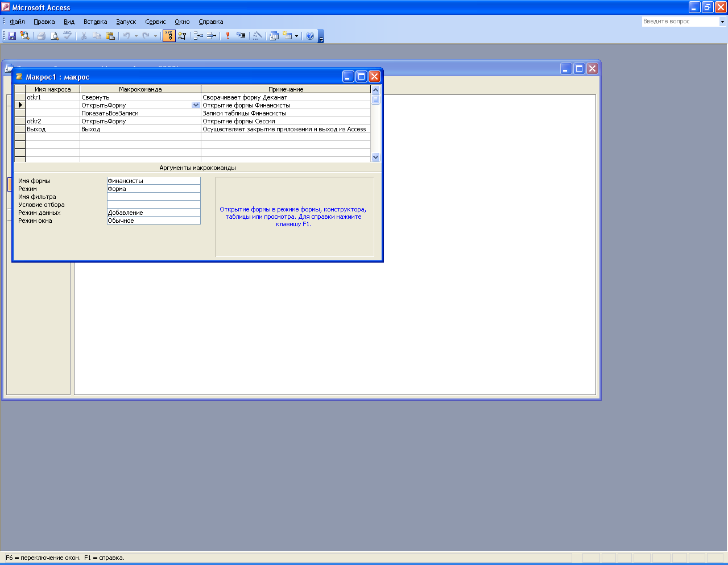Click comment Сворачивает форму Деканат
The height and width of the screenshot is (565, 728).
pyautogui.click(x=245, y=97)
